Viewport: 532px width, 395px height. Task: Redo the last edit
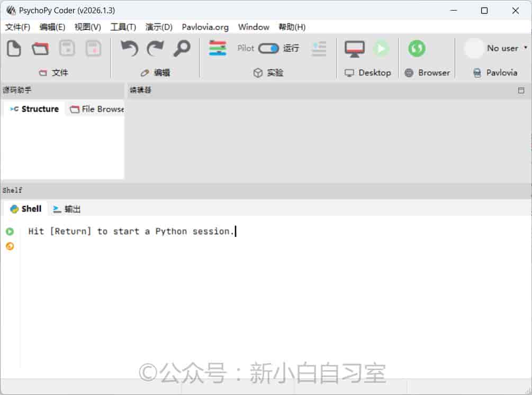(156, 49)
